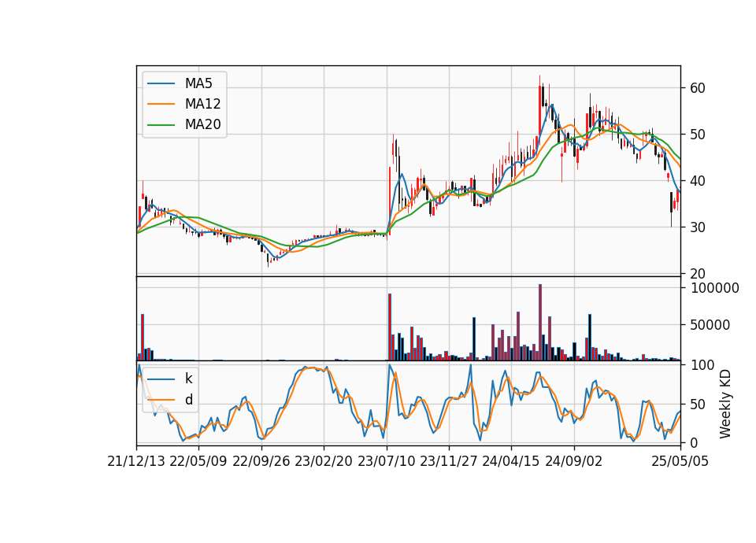756x543 pixels.
Task: Click the 0 tick on the KD axis
Action: 694,443
